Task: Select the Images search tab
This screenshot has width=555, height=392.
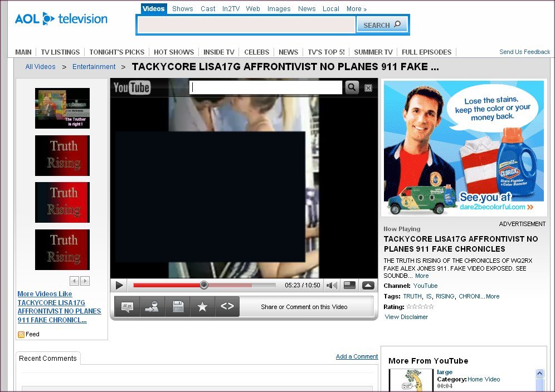Action: coord(279,9)
